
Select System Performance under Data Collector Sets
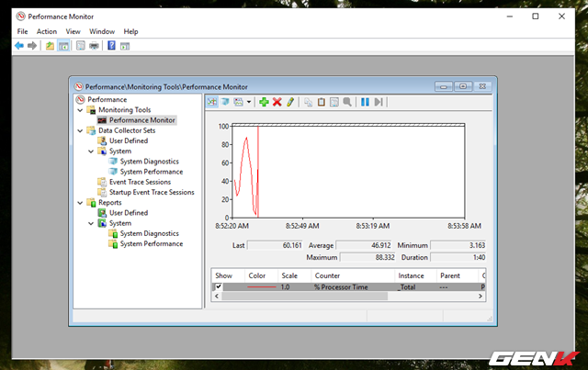(x=152, y=172)
